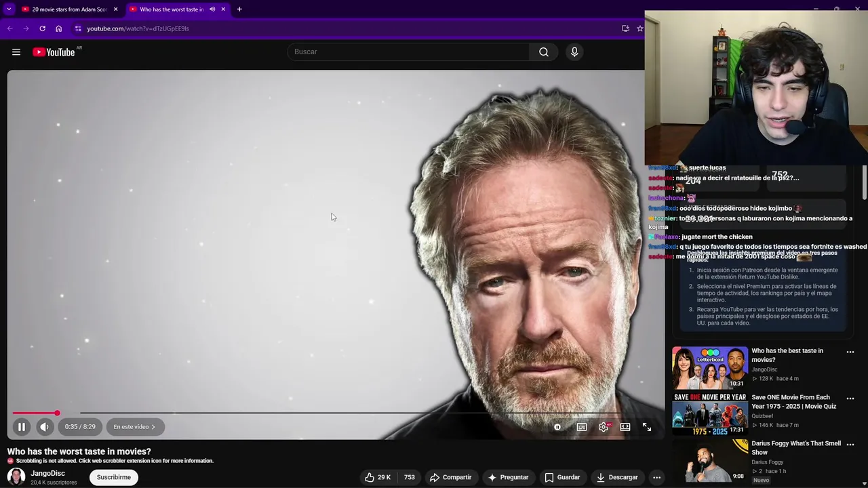Open the 'En este video' chapters chip
Image resolution: width=868 pixels, height=488 pixels.
tap(134, 427)
